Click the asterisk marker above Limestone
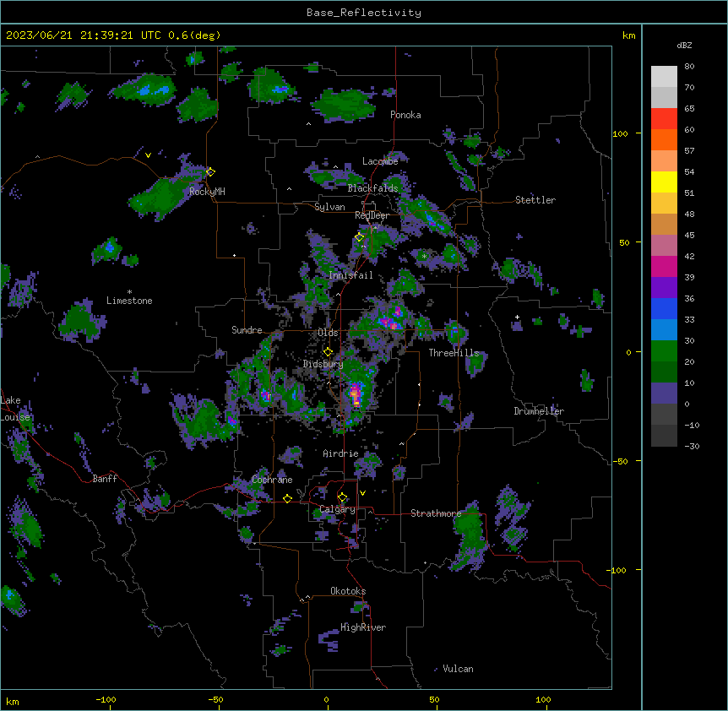This screenshot has width=728, height=711. pyautogui.click(x=129, y=292)
